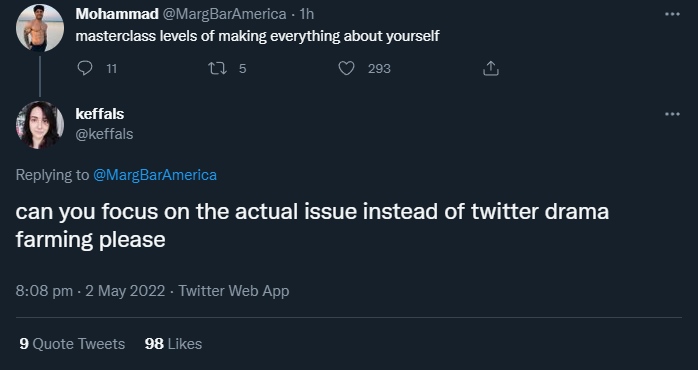Visit the @MargBarAmerica mention link

[155, 175]
